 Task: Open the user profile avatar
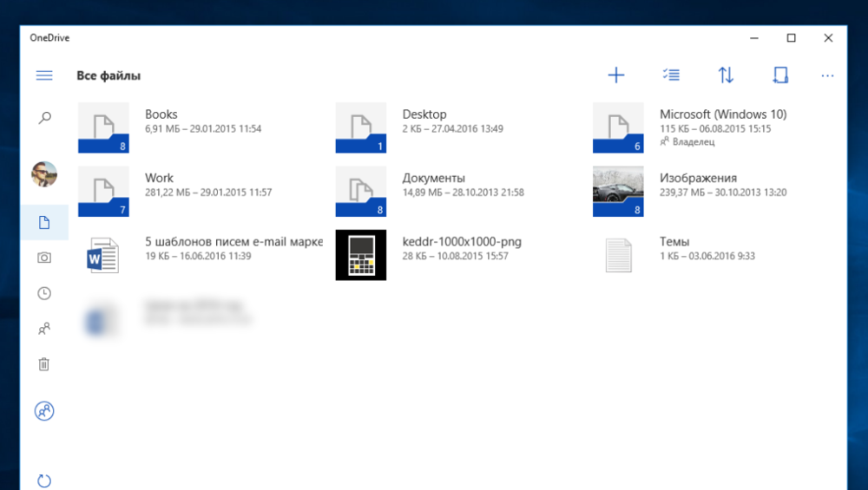click(x=44, y=174)
